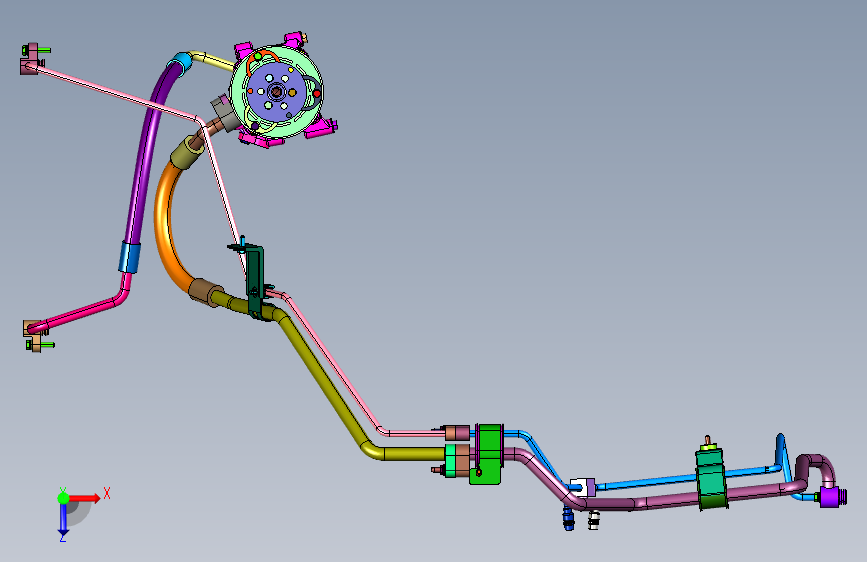Click the blue Z axis arrow of triad
Screen dimensions: 867x562
[x=63, y=519]
